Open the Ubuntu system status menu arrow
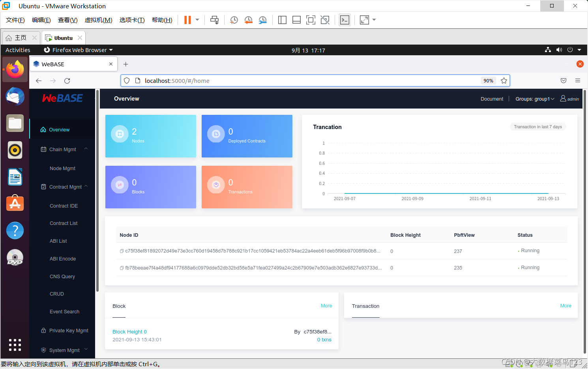The width and height of the screenshot is (588, 369). (x=579, y=50)
